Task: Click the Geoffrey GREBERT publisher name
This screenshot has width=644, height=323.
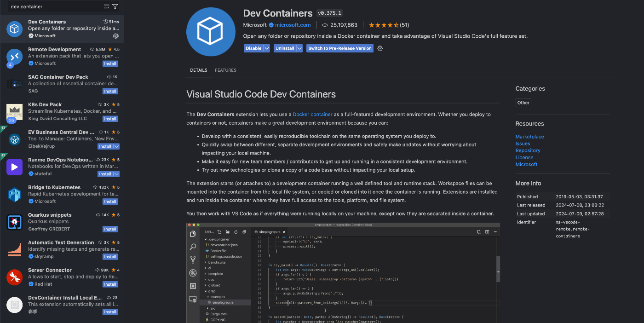Action: (49, 229)
